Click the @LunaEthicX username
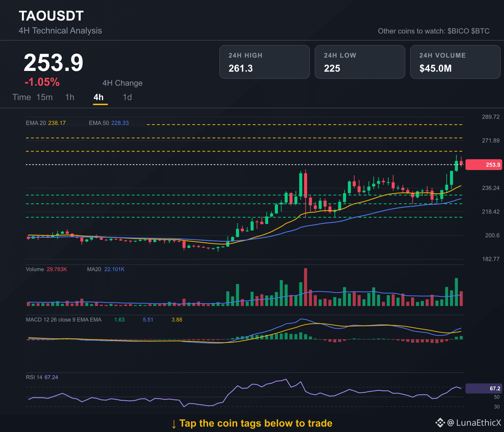The image size is (504, 432). (x=474, y=423)
